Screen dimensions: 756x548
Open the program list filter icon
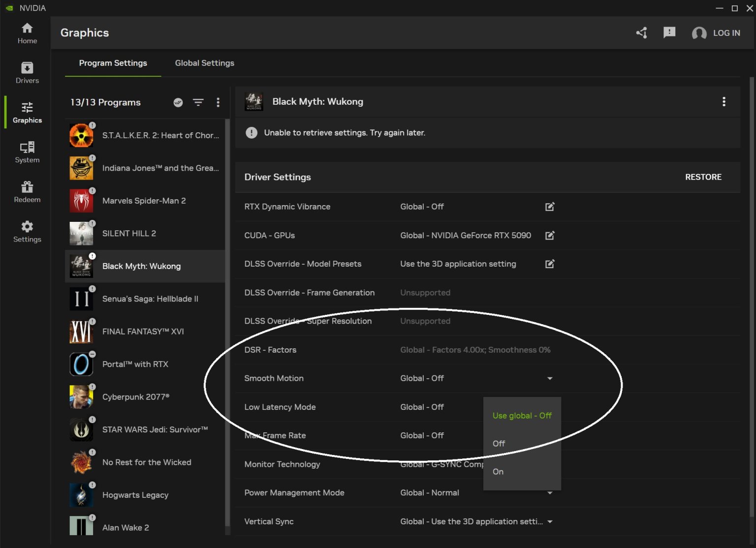point(198,102)
